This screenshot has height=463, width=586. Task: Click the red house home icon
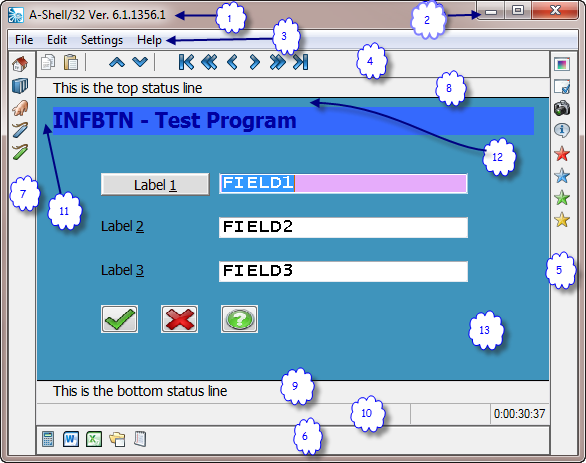20,64
